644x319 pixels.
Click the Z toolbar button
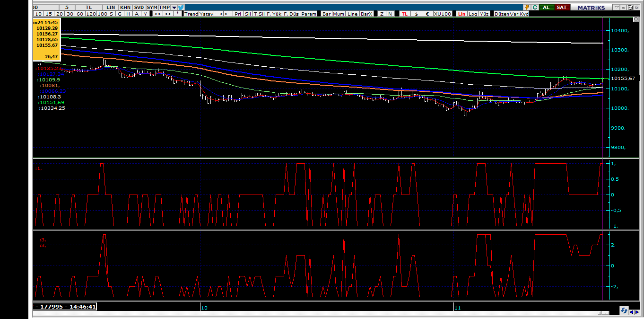point(382,14)
